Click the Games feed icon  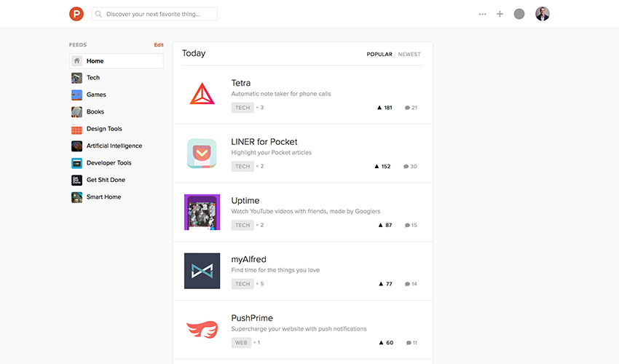[76, 95]
